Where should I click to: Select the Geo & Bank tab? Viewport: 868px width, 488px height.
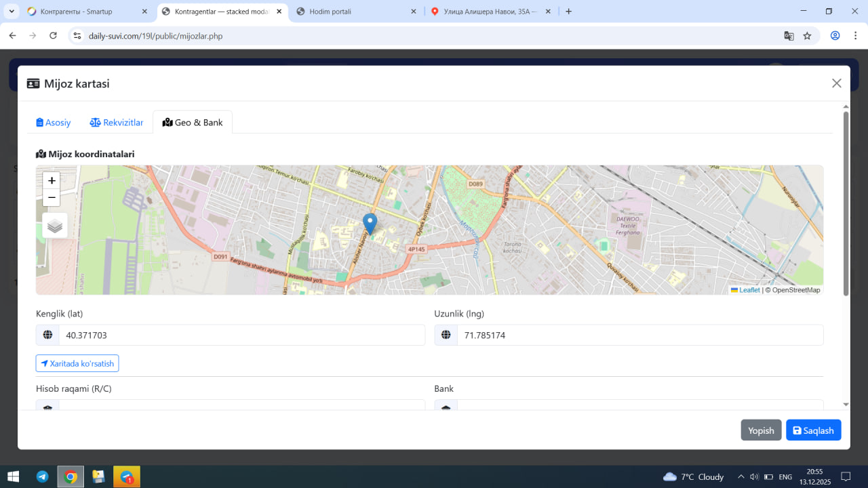coord(193,123)
